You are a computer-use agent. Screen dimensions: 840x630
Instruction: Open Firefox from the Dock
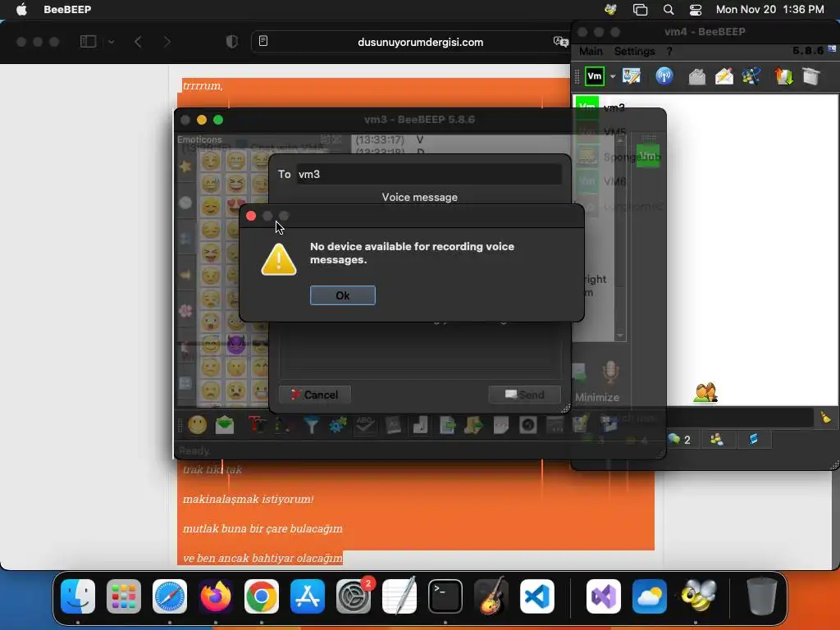[x=216, y=596]
